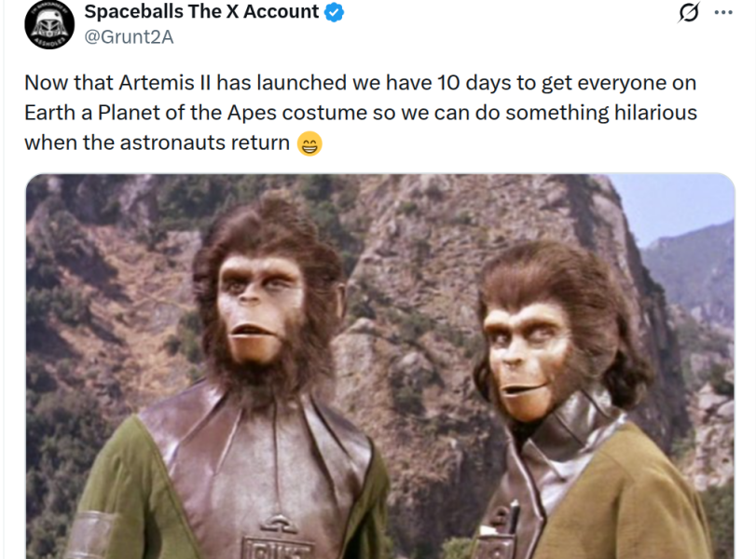Select the words "Artemis II" in the tweet
Viewport: 756px width, 559px height.
pos(165,83)
